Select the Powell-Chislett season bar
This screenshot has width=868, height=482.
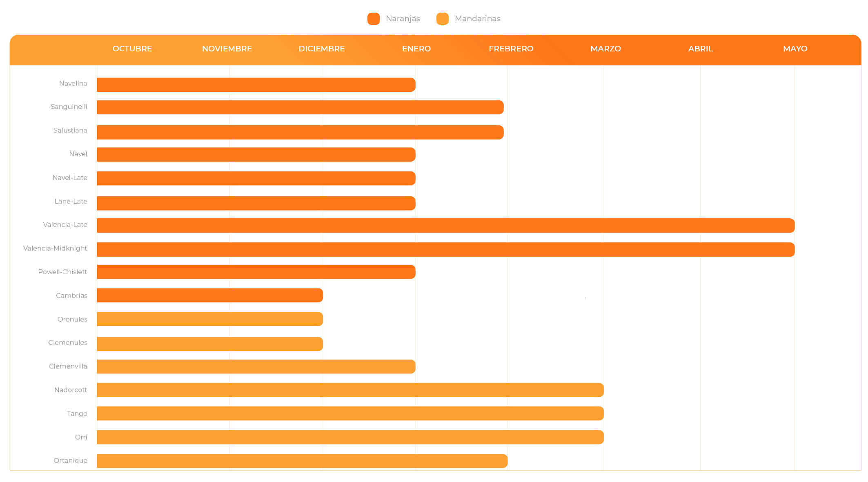[x=256, y=272]
